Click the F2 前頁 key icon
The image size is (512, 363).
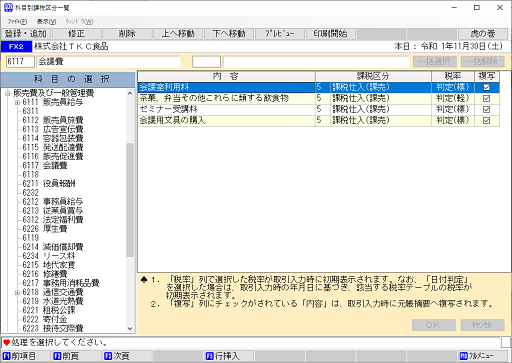coord(57,356)
